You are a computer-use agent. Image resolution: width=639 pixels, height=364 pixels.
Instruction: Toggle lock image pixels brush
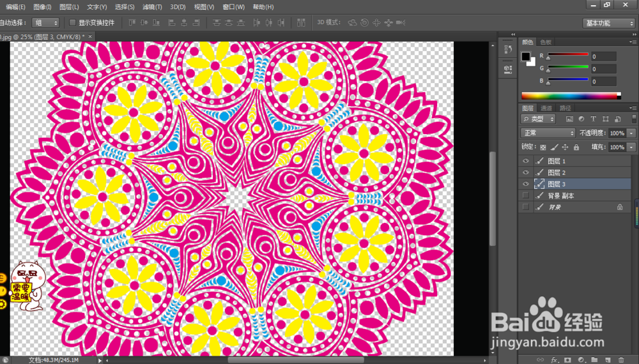(554, 147)
